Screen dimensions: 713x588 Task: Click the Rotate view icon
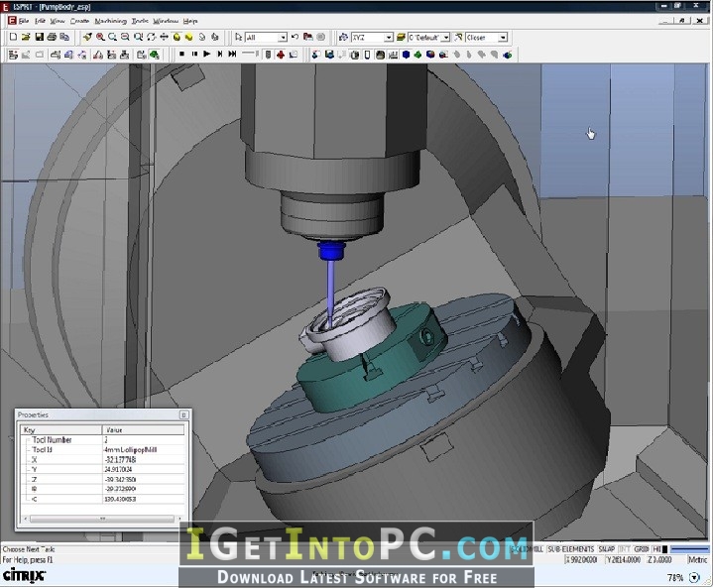[x=152, y=37]
